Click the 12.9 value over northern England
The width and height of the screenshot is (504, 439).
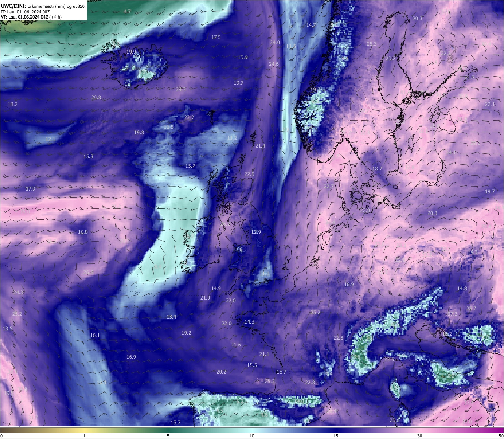(256, 232)
